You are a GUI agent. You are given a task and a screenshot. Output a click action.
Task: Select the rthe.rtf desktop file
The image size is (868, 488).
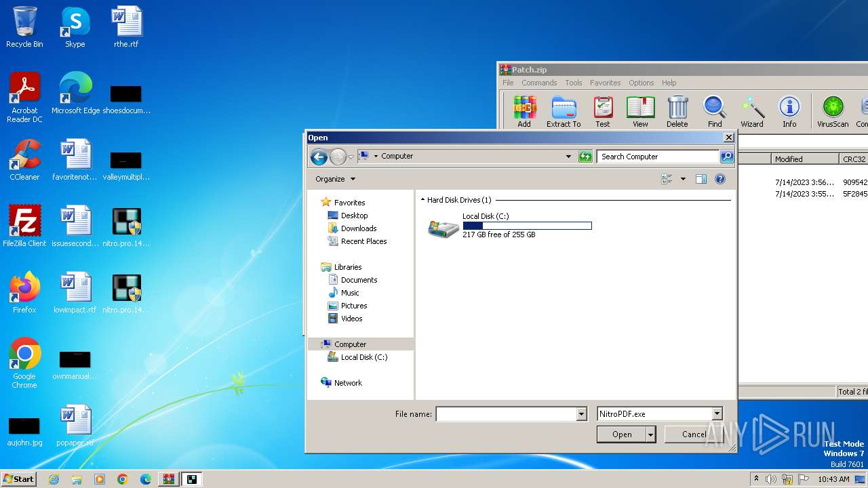[126, 27]
